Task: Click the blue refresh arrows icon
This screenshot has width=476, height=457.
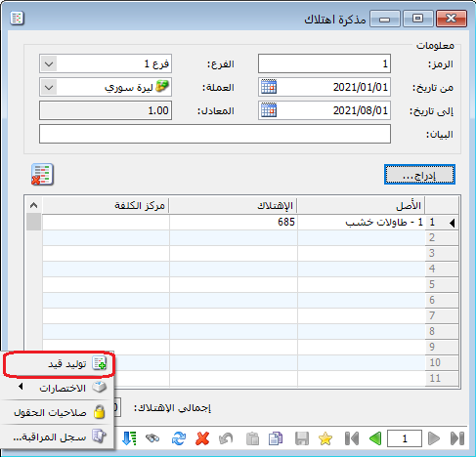Action: (179, 438)
